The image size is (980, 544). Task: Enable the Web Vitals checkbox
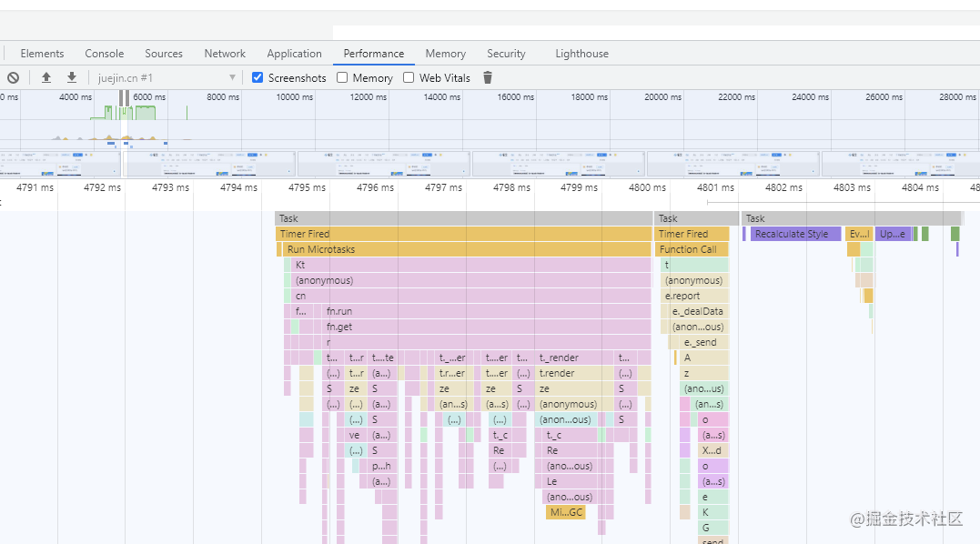click(409, 78)
